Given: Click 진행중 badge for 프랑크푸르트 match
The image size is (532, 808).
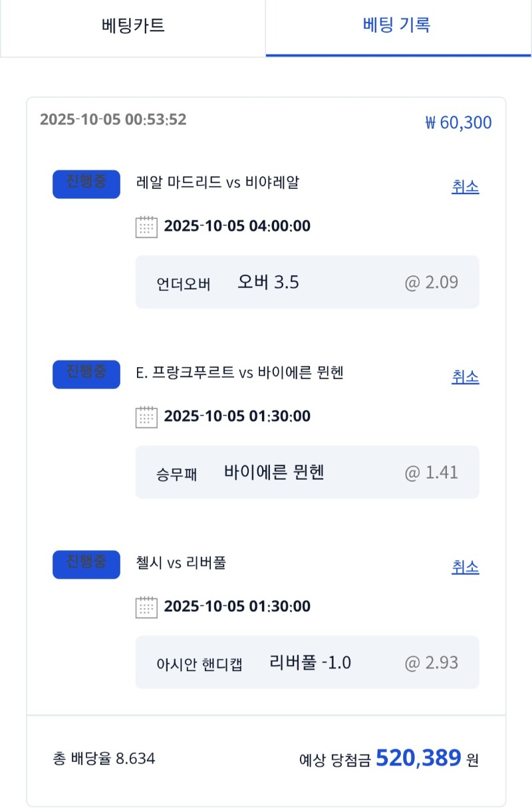Looking at the screenshot, I should pyautogui.click(x=86, y=374).
